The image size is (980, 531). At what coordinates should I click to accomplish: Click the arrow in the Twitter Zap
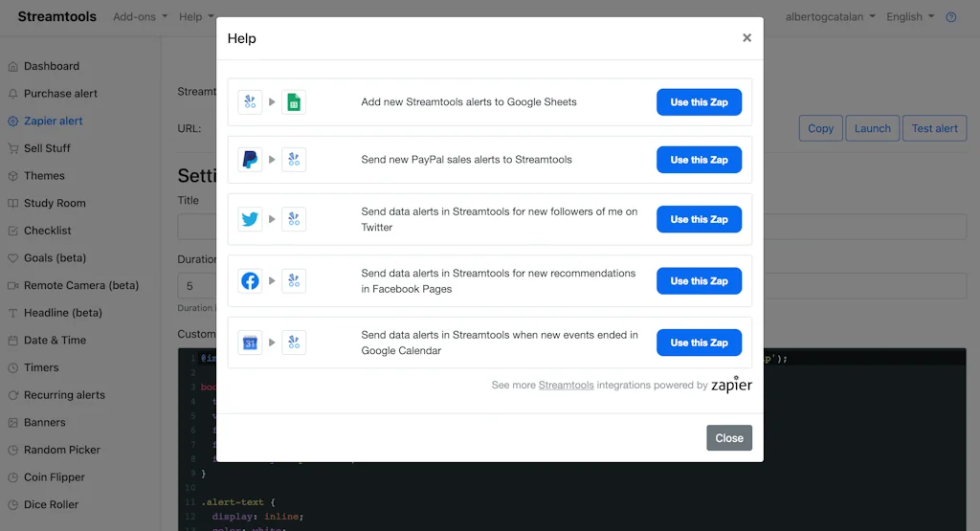[x=272, y=219]
